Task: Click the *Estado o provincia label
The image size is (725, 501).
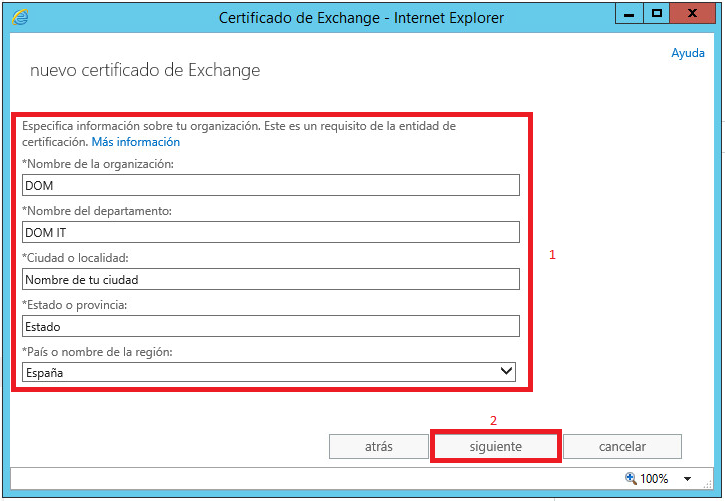Action: (74, 305)
